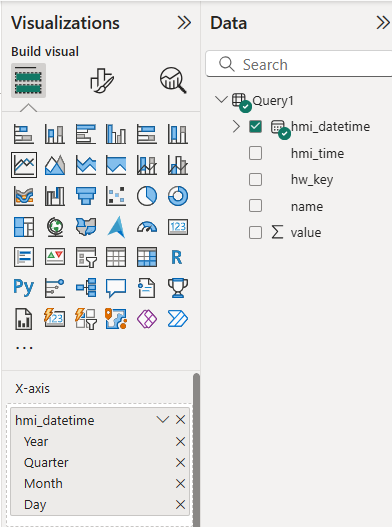The height and width of the screenshot is (527, 392).
Task: Select the smart narrative visual
Action: coord(147,288)
